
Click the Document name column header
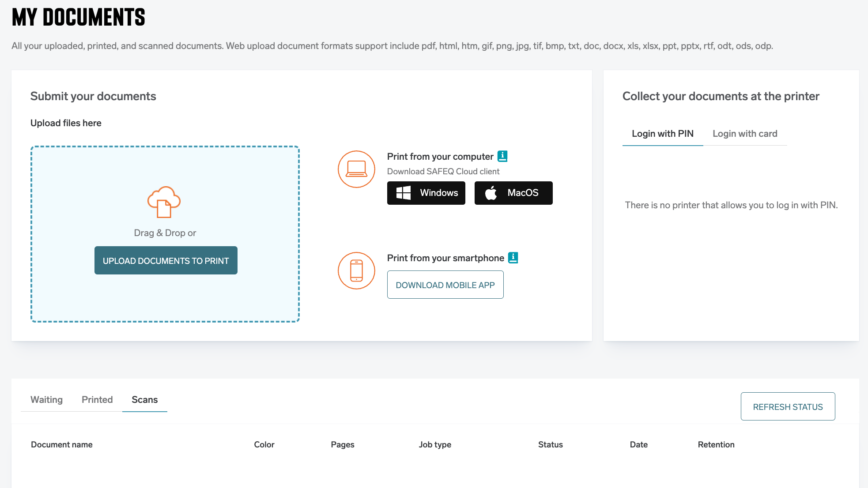pos(62,445)
